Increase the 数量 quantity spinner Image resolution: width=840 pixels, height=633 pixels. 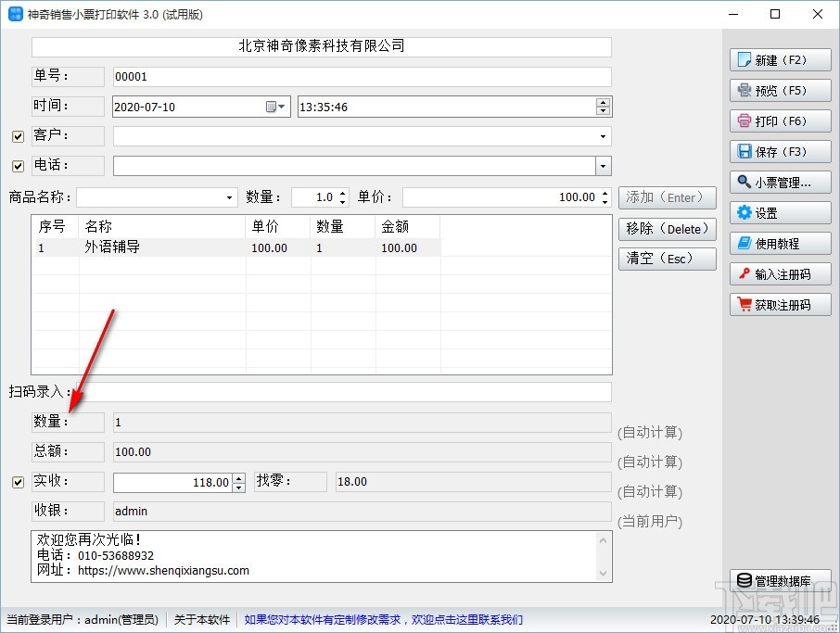coord(342,193)
